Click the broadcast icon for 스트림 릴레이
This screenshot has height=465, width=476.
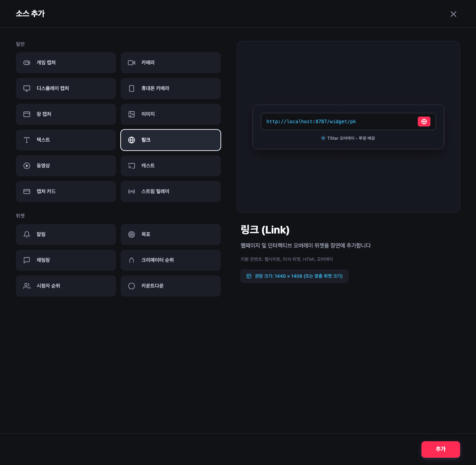[x=132, y=192]
